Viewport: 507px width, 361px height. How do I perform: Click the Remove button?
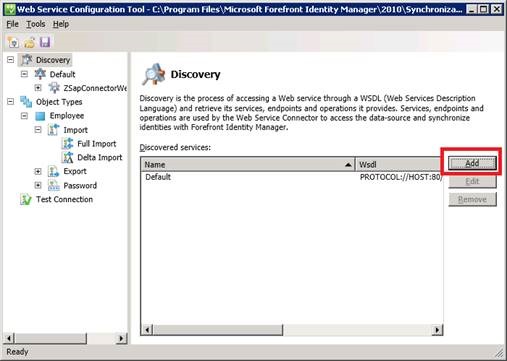pos(472,199)
